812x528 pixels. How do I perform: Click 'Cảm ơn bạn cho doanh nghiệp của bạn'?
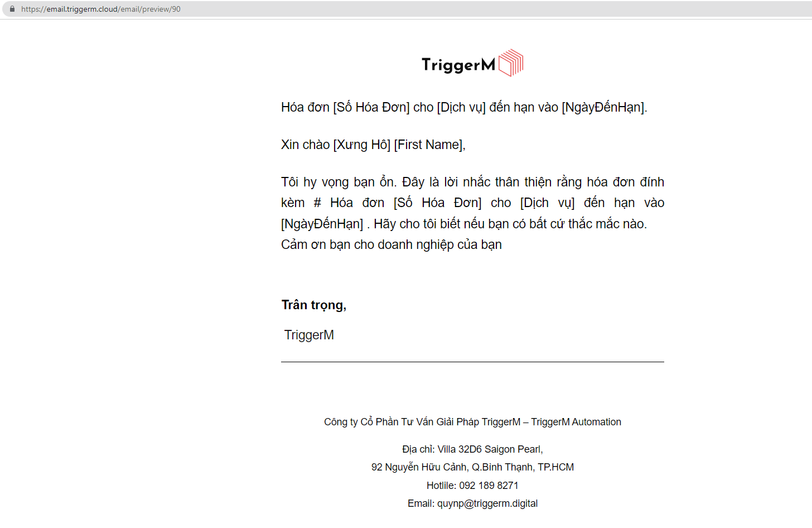click(x=391, y=244)
